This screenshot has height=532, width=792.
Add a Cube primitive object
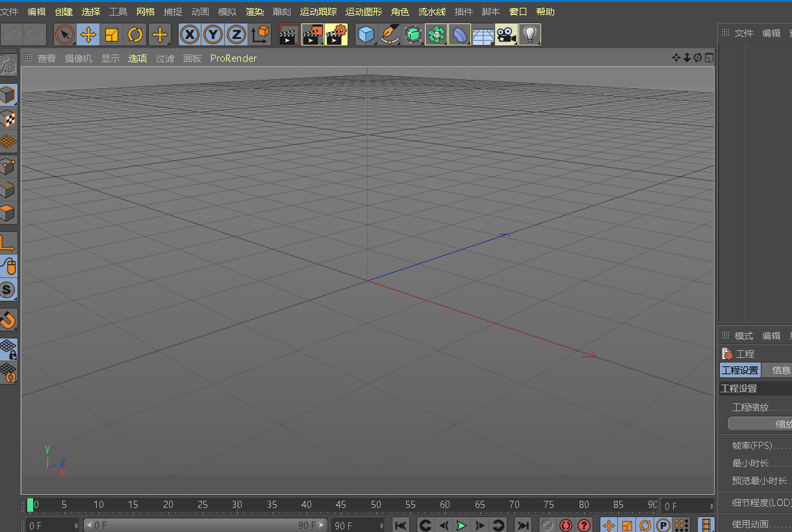click(366, 34)
